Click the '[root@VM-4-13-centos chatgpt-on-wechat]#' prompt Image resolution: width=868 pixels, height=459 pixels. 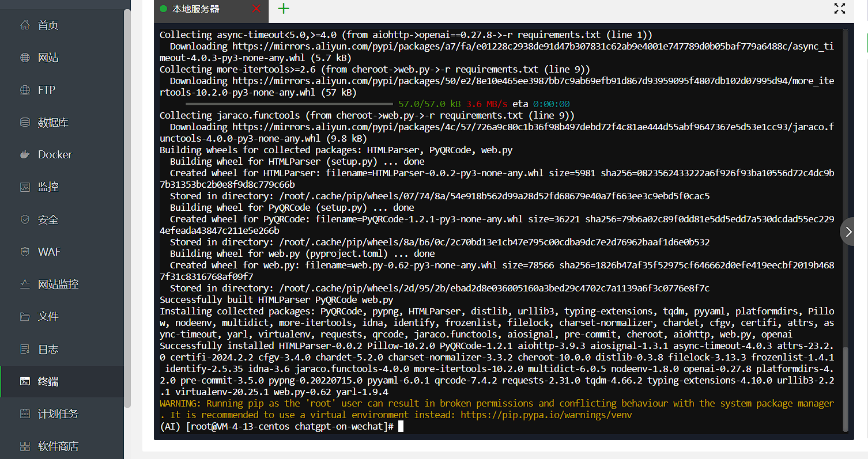290,427
